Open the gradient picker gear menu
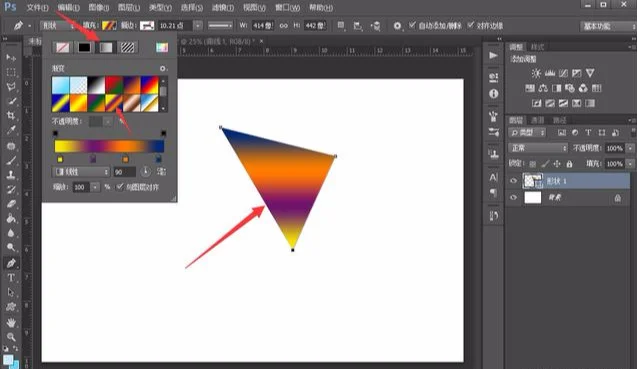The width and height of the screenshot is (637, 369). (162, 69)
